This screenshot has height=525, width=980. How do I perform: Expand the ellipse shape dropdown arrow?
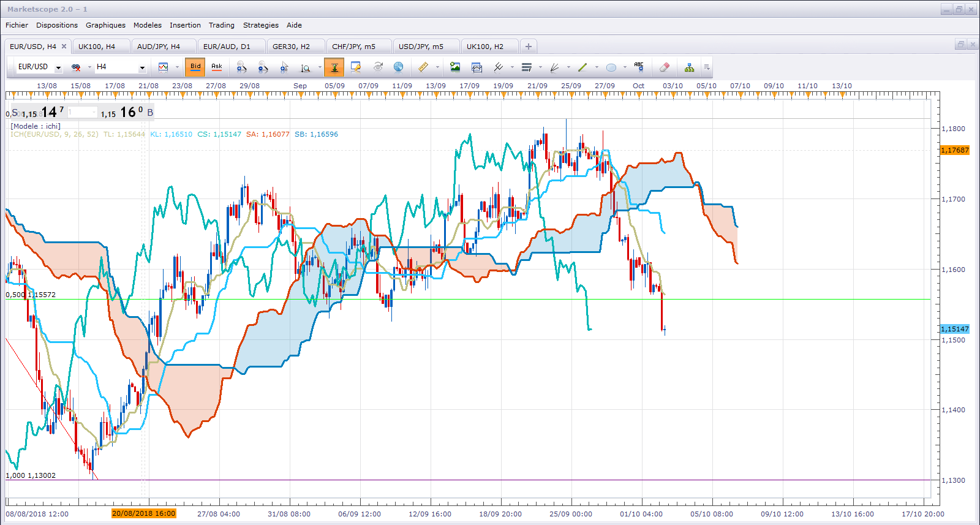click(625, 67)
